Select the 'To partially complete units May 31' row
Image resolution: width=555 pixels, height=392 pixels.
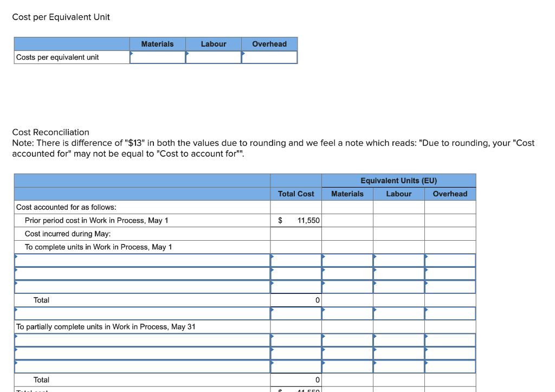pyautogui.click(x=141, y=326)
